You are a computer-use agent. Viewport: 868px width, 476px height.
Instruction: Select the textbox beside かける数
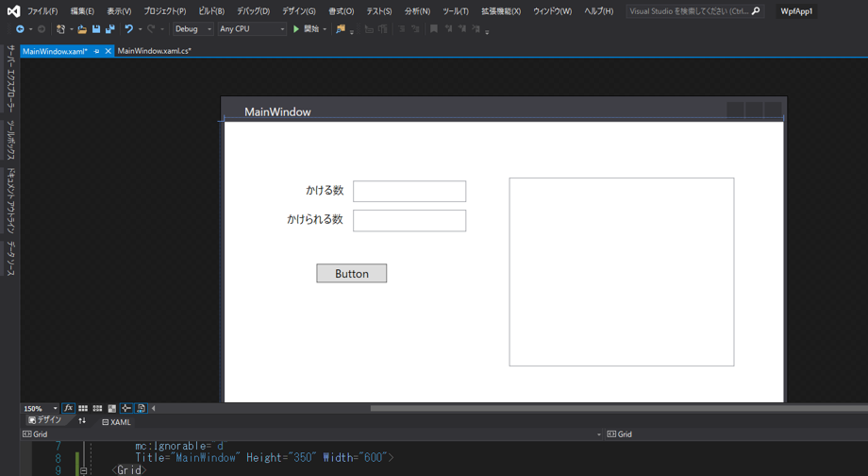pyautogui.click(x=409, y=191)
